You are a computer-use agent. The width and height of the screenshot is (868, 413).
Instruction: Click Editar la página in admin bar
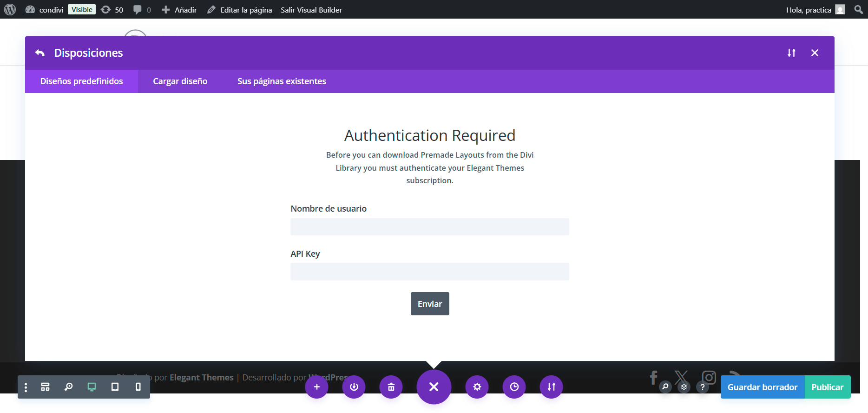click(240, 9)
